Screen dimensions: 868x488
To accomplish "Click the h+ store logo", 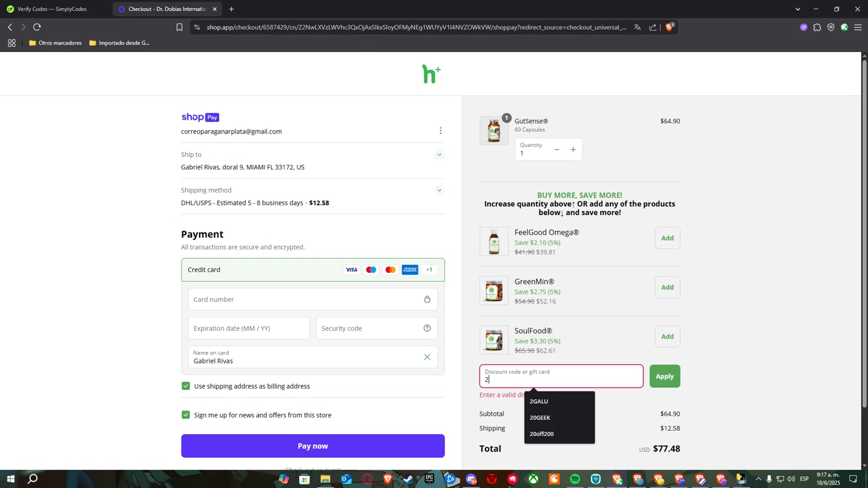I will (x=432, y=74).
